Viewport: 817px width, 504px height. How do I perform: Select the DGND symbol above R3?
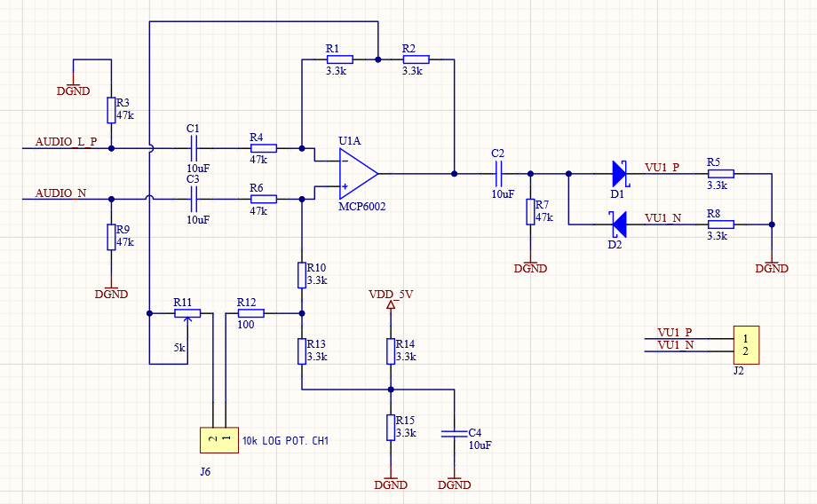click(73, 86)
